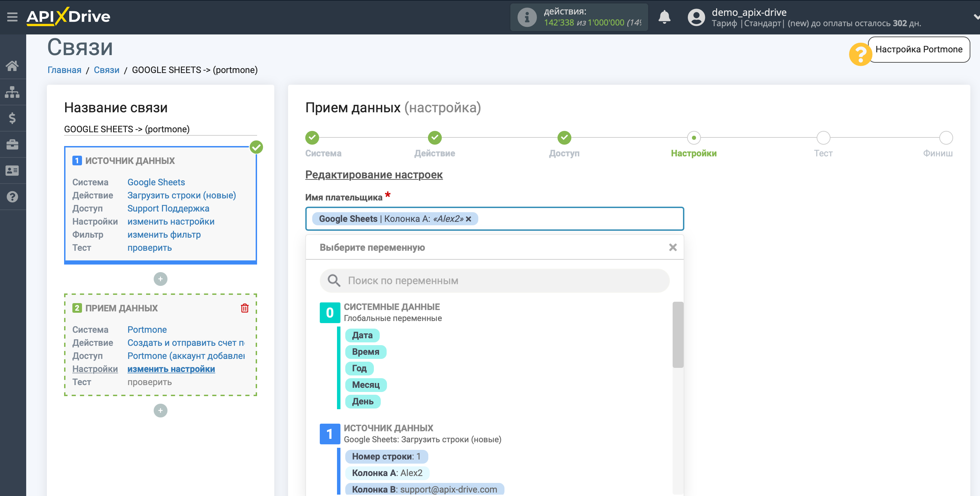980x496 pixels.
Task: Click the ApiX-Drive logo
Action: click(x=69, y=16)
